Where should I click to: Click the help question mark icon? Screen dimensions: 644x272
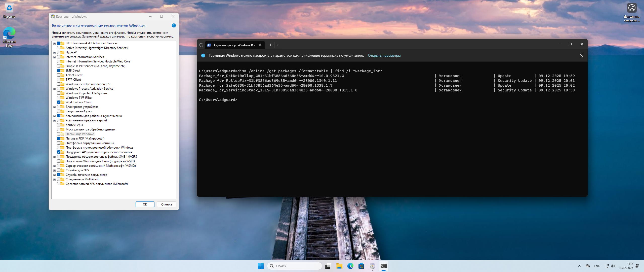(x=174, y=26)
